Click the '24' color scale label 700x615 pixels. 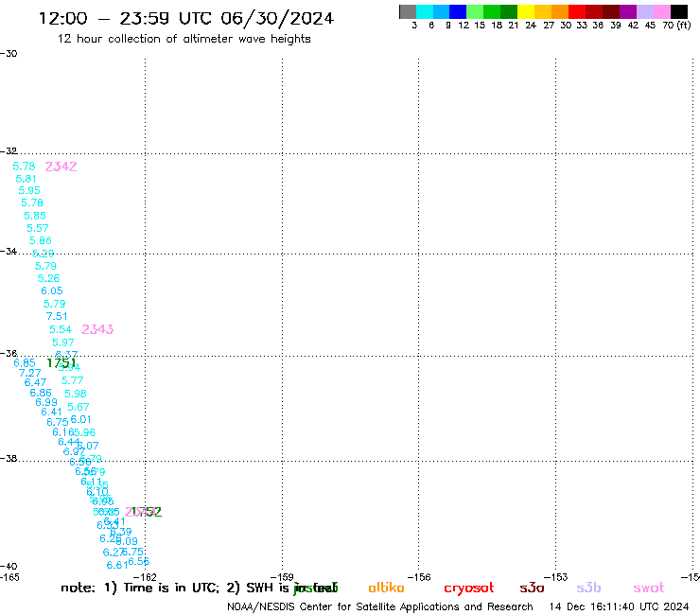[x=531, y=26]
